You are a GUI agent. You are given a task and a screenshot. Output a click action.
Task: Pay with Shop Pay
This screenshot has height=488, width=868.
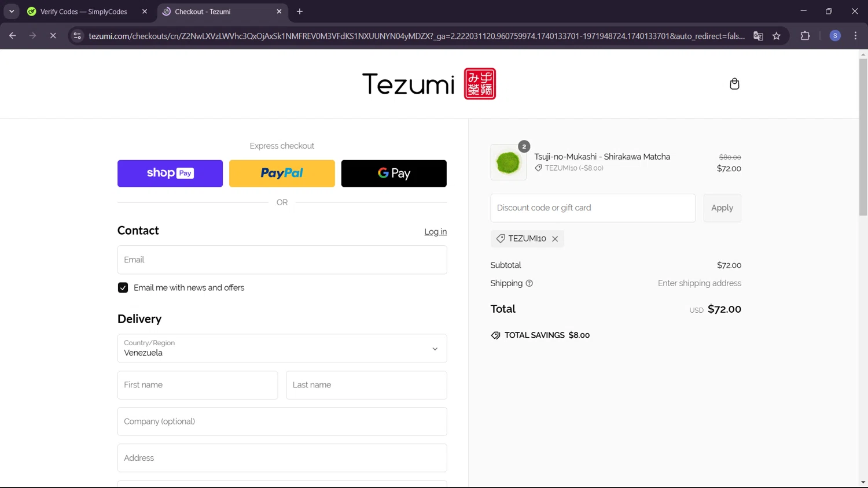tap(170, 173)
